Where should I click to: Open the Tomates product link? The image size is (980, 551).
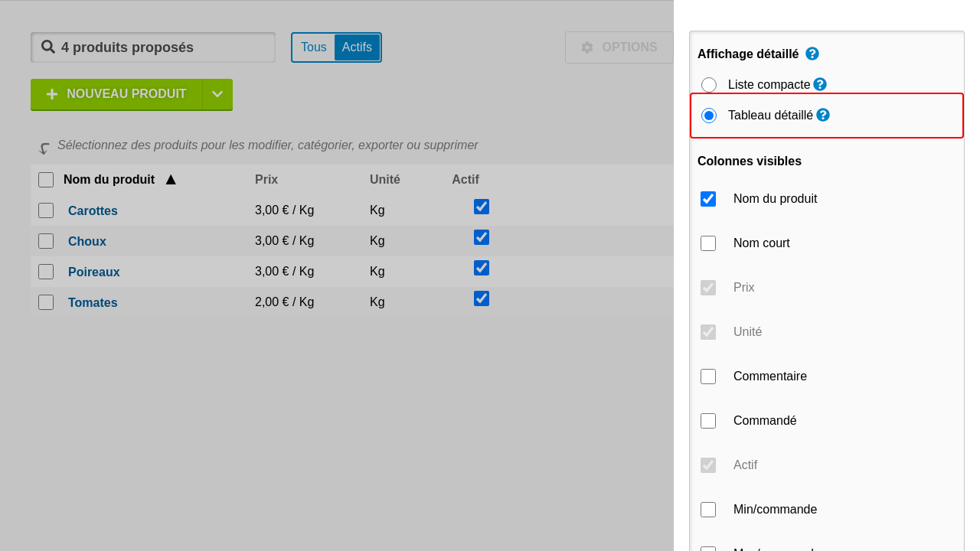click(93, 302)
